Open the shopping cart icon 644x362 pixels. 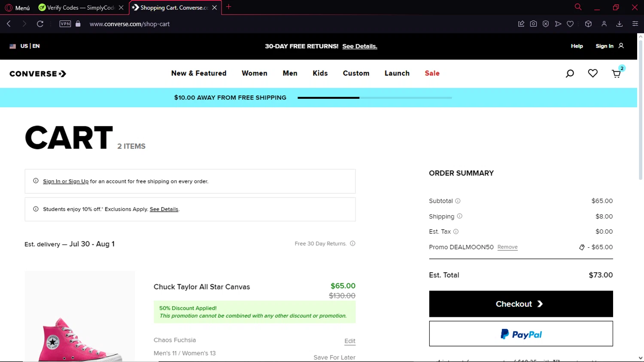[x=617, y=73]
